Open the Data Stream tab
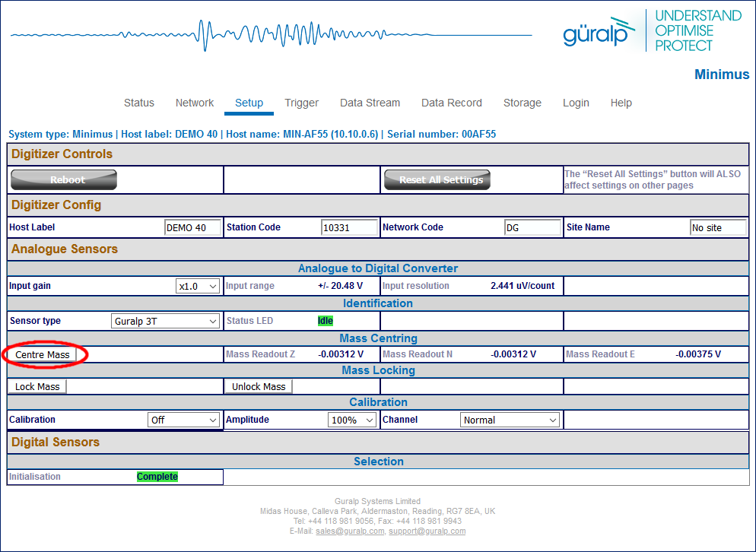The width and height of the screenshot is (756, 552). [370, 103]
